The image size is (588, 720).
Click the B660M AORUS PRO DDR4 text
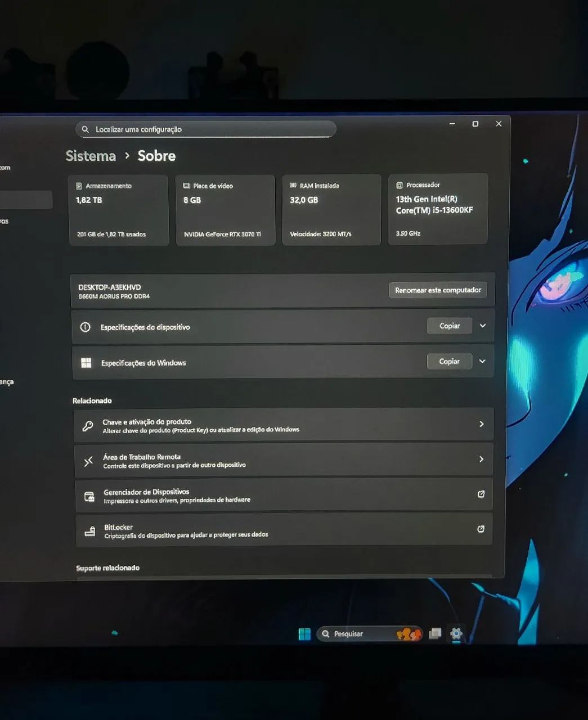[x=114, y=296]
